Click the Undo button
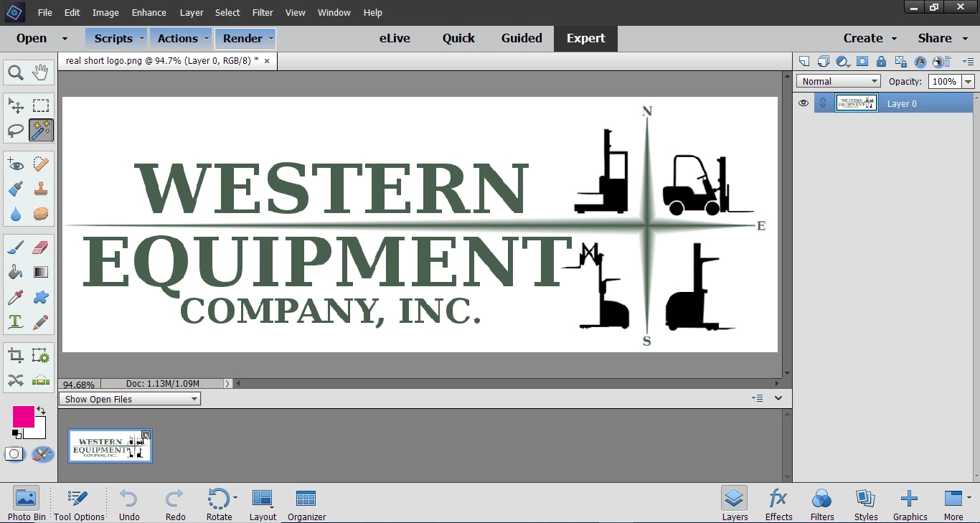Image resolution: width=980 pixels, height=523 pixels. click(129, 504)
